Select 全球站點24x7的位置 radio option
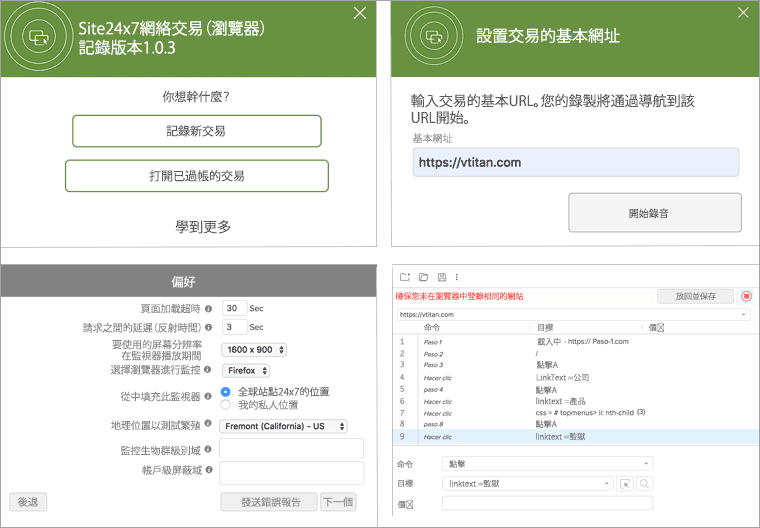760x528 pixels. pos(225,391)
